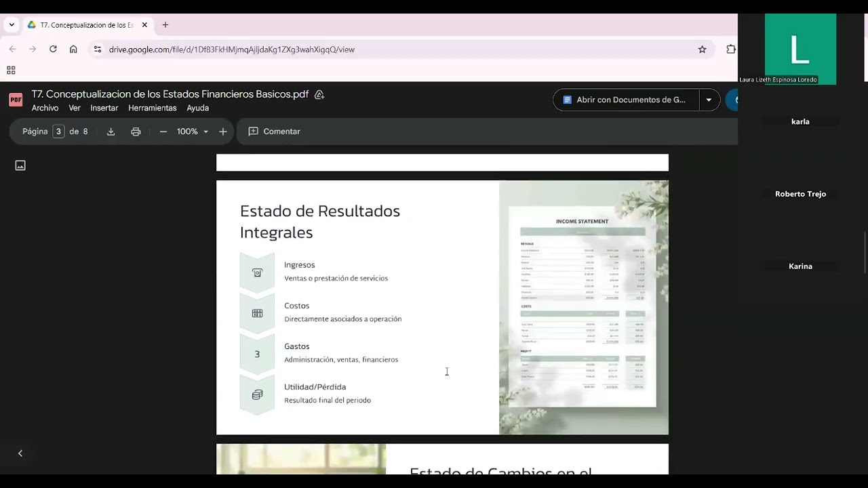Click the T7. Conceptualizacion de los Estados PDF title
868x488 pixels.
pyautogui.click(x=170, y=94)
